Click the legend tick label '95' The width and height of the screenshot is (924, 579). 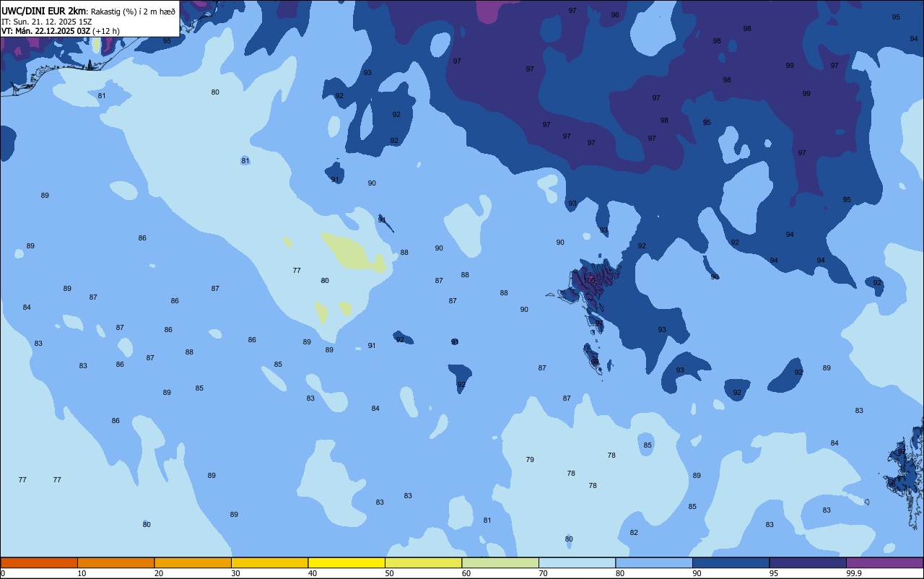(x=774, y=573)
